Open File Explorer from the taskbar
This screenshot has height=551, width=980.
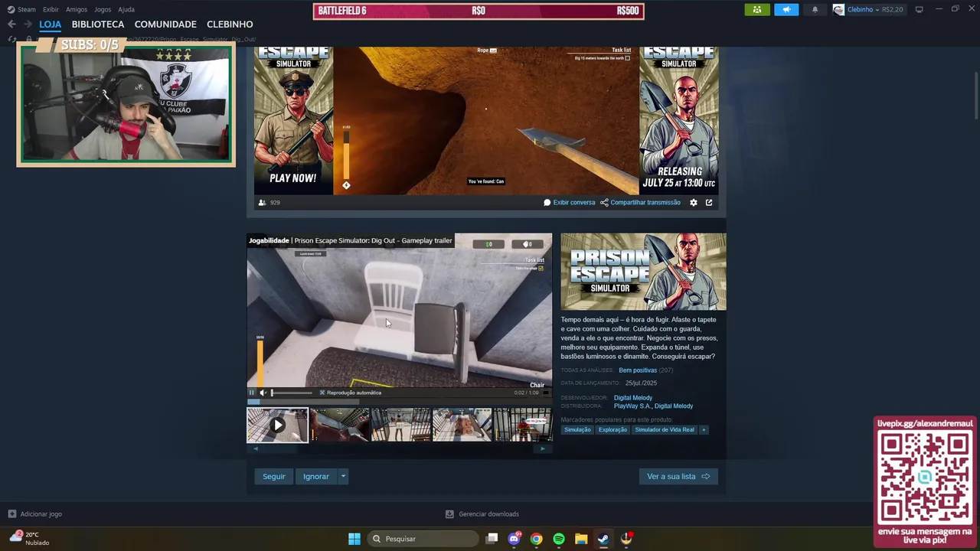click(581, 539)
